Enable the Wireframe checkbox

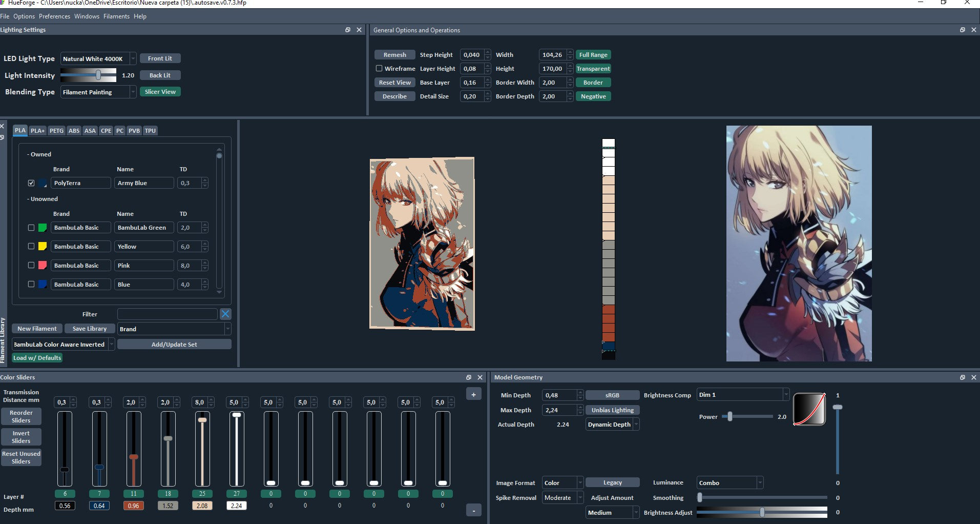[x=379, y=68]
